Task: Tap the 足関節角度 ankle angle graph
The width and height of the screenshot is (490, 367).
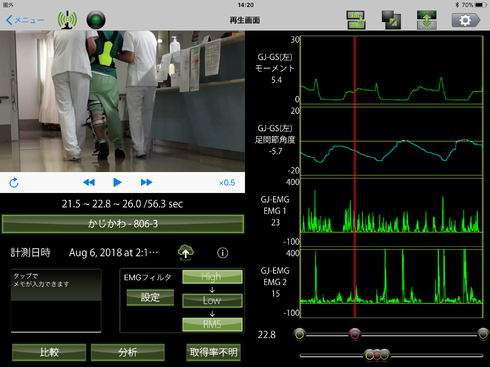Action: (x=392, y=141)
